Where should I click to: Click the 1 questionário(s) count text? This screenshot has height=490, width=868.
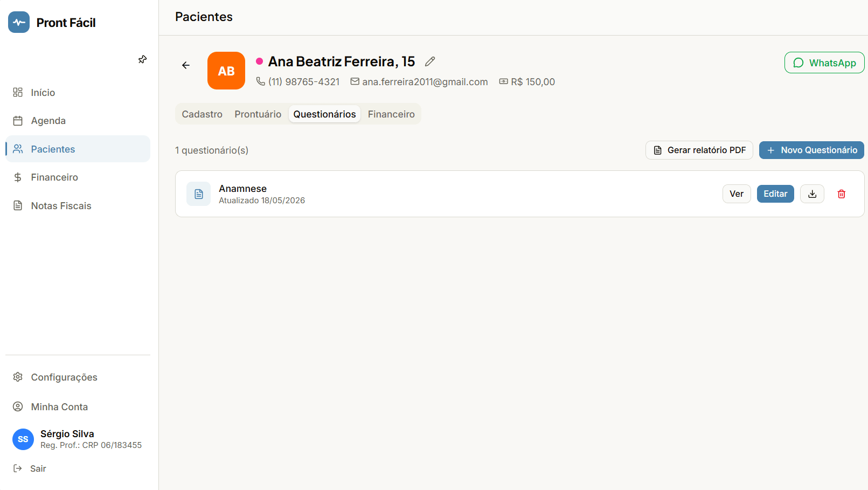click(212, 150)
